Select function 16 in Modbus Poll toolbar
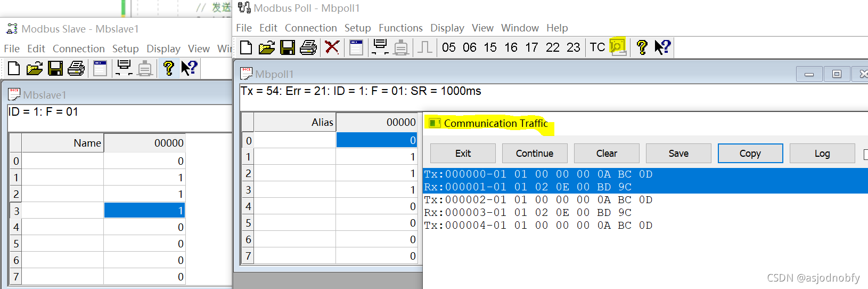Viewport: 868px width, 289px height. 511,47
